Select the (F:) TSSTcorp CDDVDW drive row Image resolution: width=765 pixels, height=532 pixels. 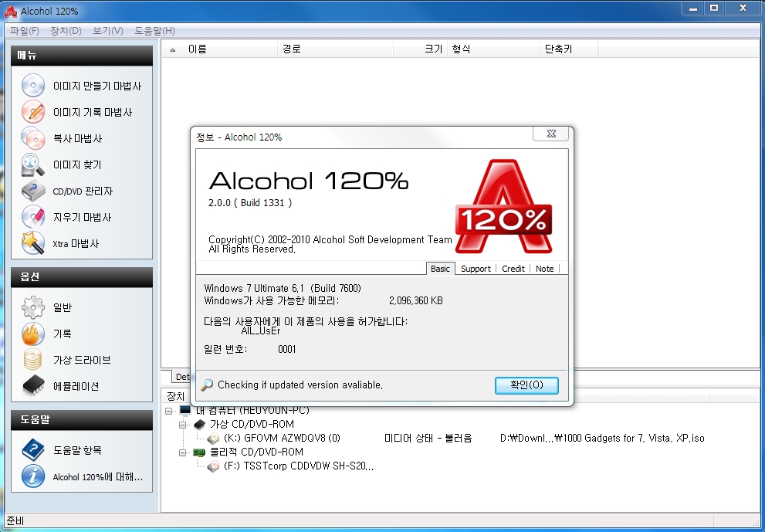click(299, 466)
